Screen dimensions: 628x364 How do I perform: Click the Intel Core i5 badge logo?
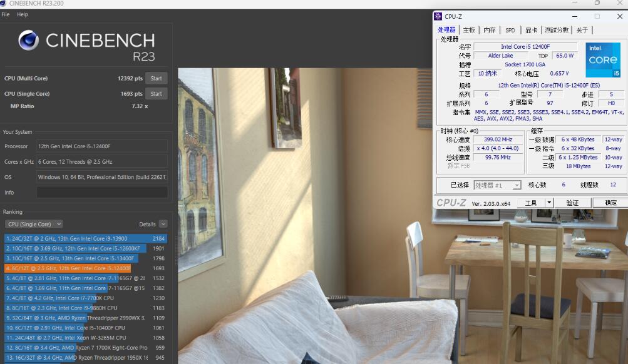(x=602, y=60)
